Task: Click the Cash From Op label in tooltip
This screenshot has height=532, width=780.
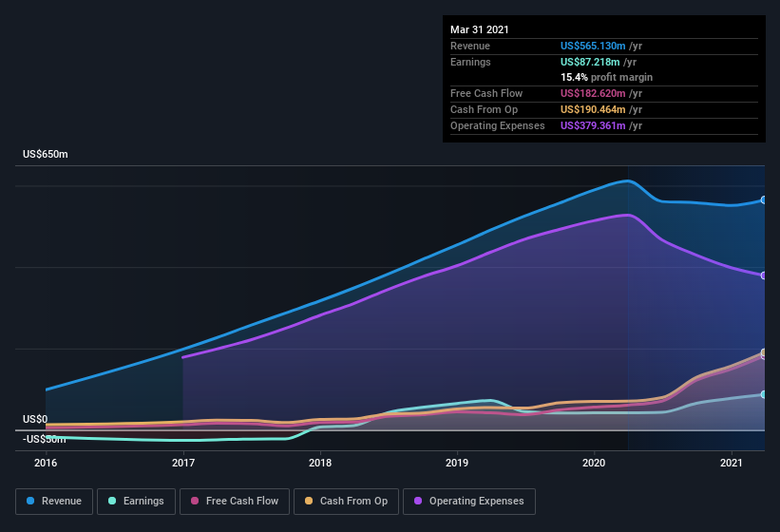Action: [484, 109]
